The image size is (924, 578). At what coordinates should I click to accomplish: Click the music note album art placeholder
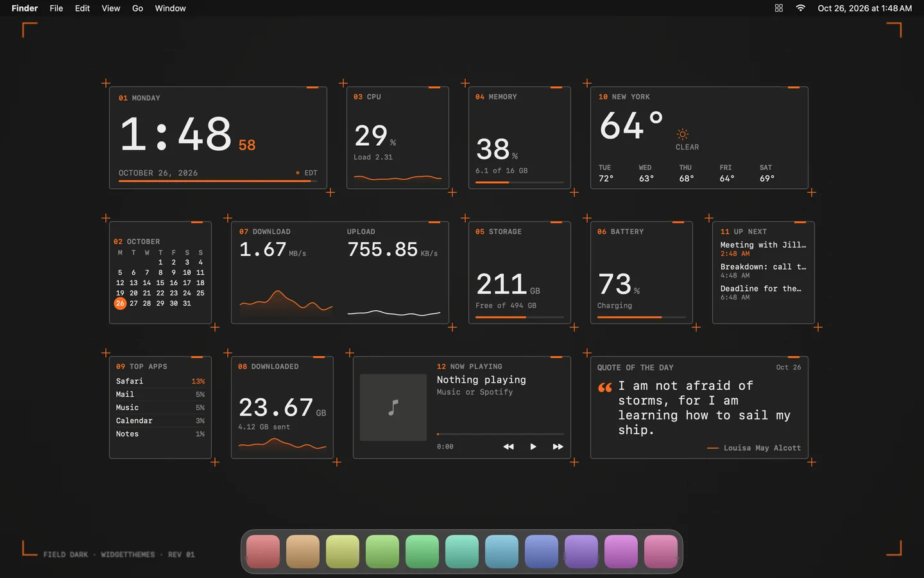393,407
